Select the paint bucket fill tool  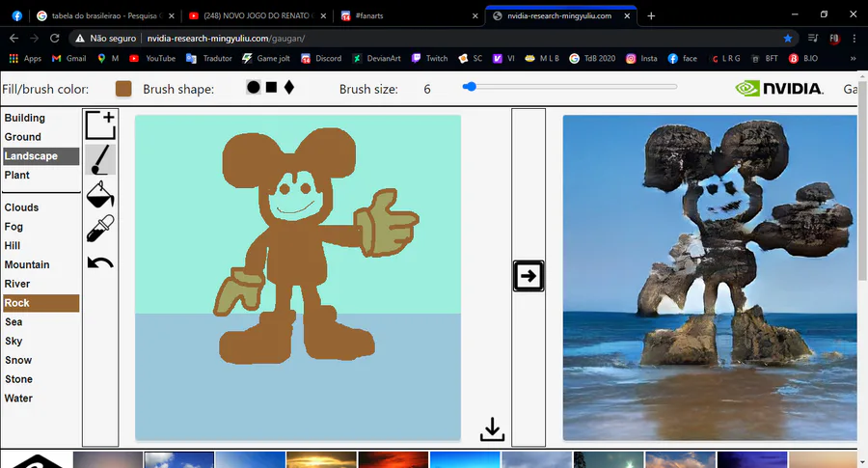pos(100,194)
